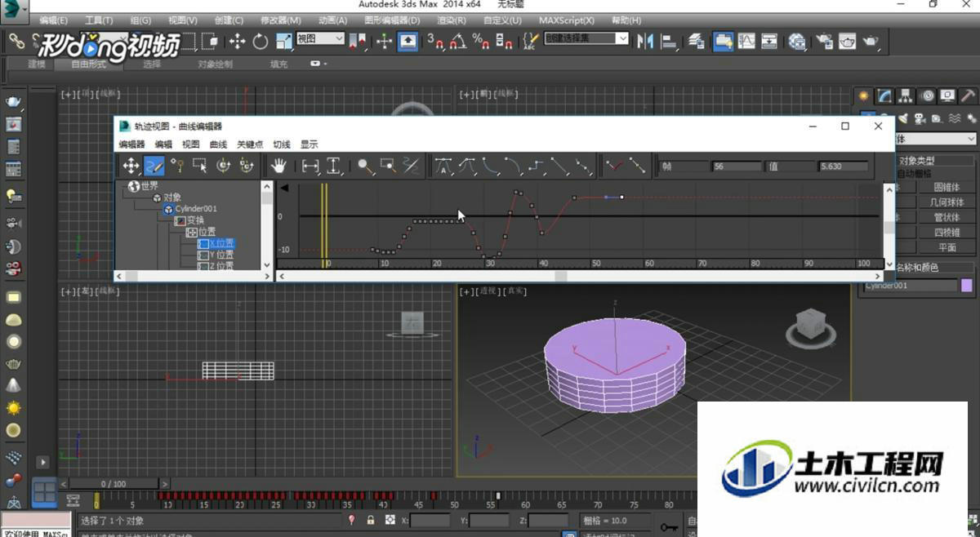The height and width of the screenshot is (537, 980).
Task: Toggle the 3D Snaps button
Action: click(x=436, y=41)
